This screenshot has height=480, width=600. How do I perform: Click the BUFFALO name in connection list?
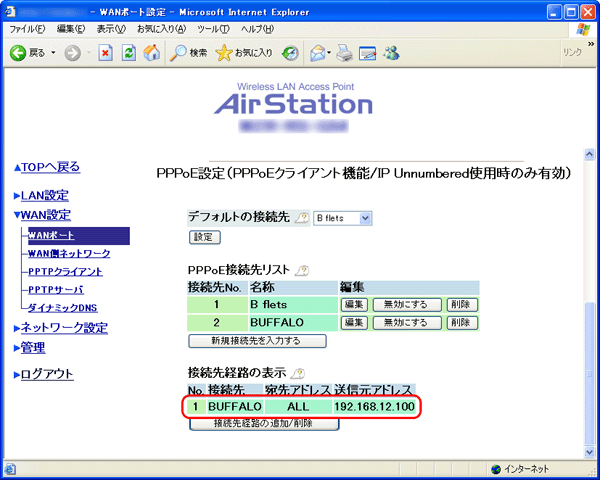click(277, 323)
